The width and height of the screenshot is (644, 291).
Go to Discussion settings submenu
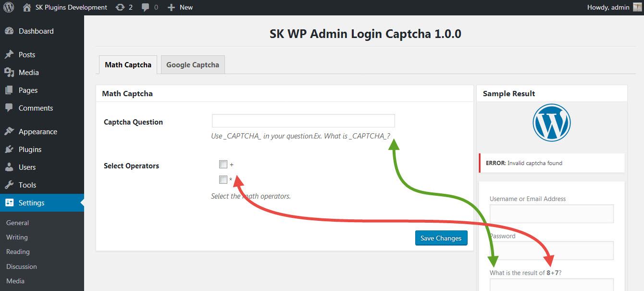coord(22,266)
